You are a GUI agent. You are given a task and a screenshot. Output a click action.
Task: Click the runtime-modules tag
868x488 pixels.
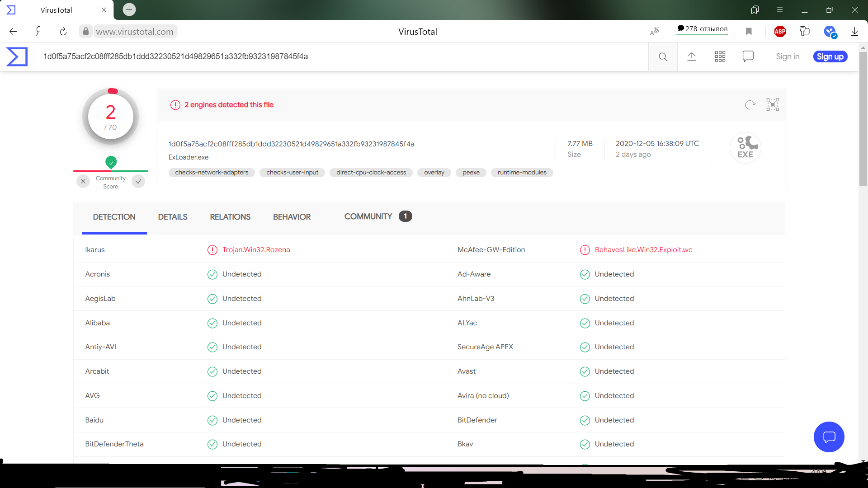tap(522, 173)
